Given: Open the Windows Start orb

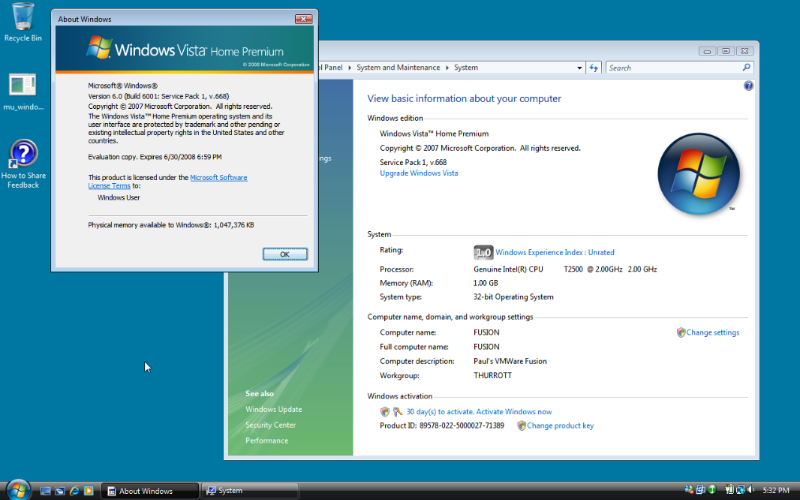Looking at the screenshot, I should tap(18, 490).
